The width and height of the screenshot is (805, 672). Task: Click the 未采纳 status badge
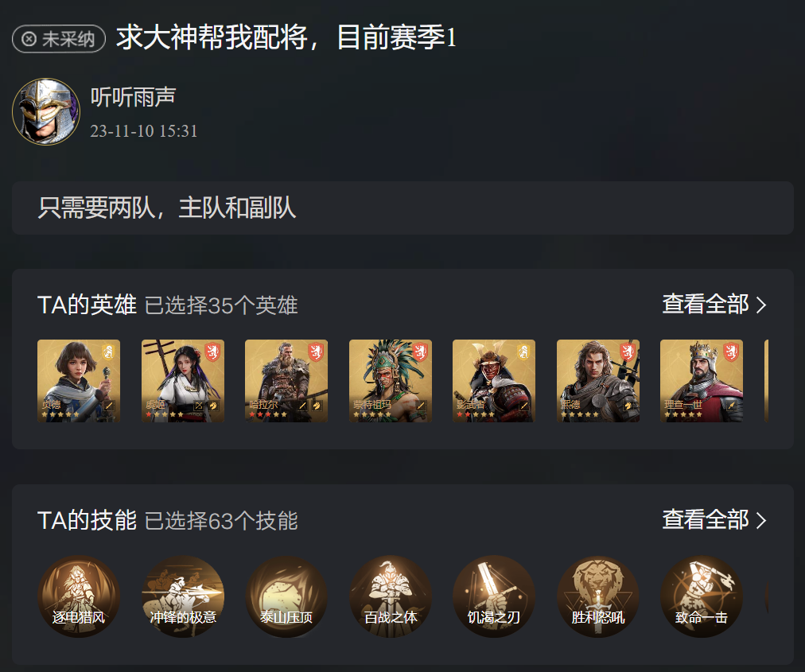[x=59, y=39]
